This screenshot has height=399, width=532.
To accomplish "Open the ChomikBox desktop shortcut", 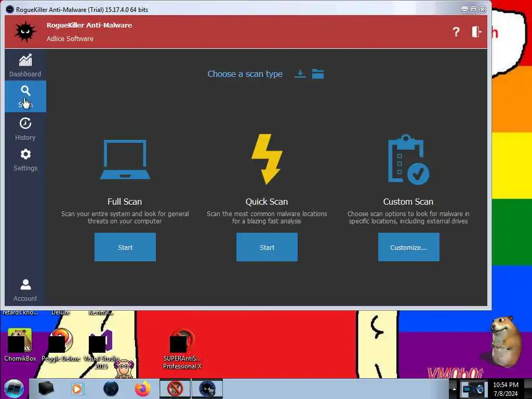I will tap(20, 345).
